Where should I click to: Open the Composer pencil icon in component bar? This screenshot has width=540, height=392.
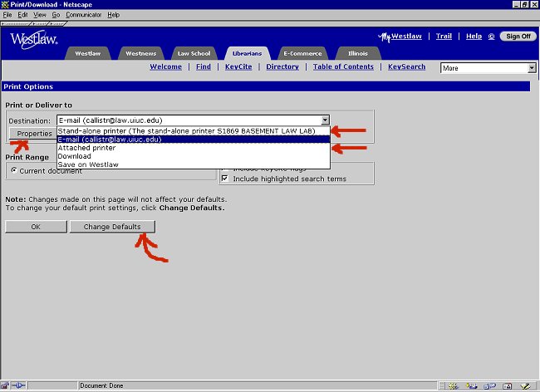(525, 386)
